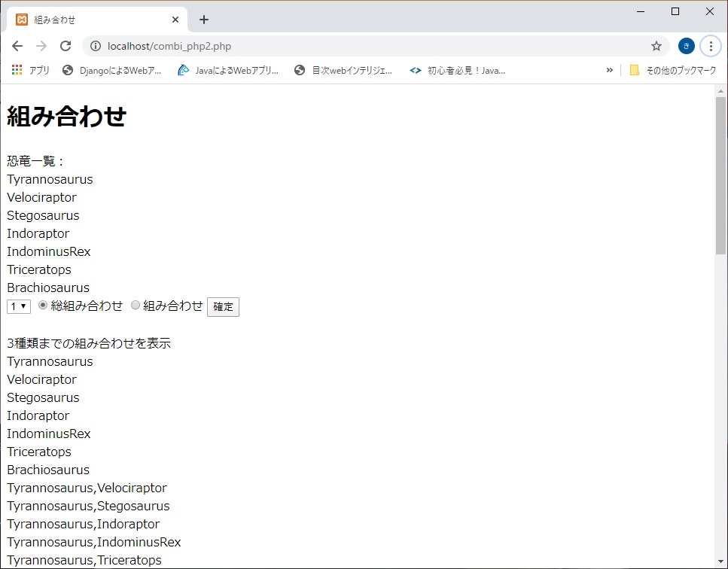Image resolution: width=728 pixels, height=569 pixels.
Task: Open Chrome's three-dot menu
Action: (711, 46)
